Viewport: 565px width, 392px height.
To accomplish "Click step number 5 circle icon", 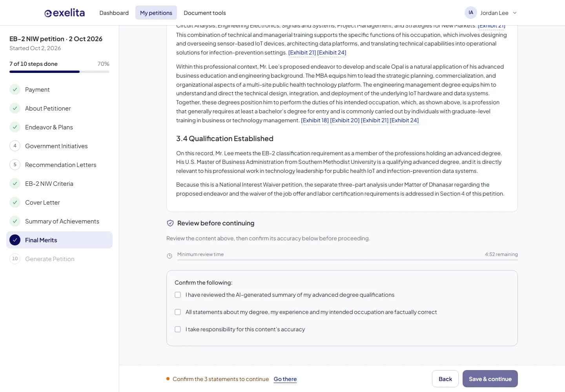I will point(15,165).
